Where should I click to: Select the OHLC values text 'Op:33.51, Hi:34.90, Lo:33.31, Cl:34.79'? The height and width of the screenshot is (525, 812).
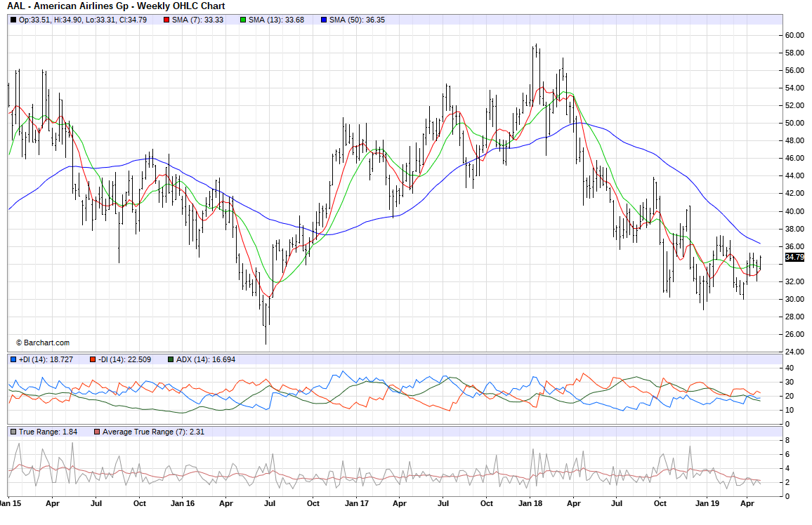click(x=83, y=20)
